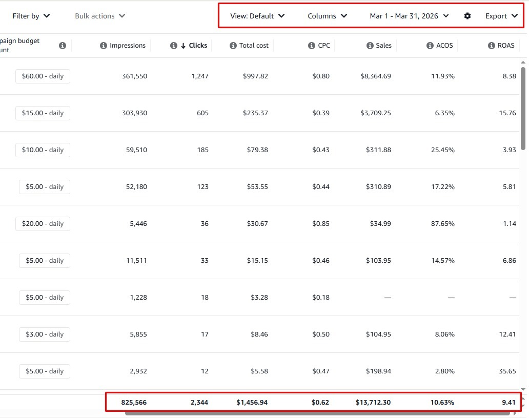Image resolution: width=529 pixels, height=420 pixels.
Task: Sort by the Sales column header
Action: click(383, 46)
